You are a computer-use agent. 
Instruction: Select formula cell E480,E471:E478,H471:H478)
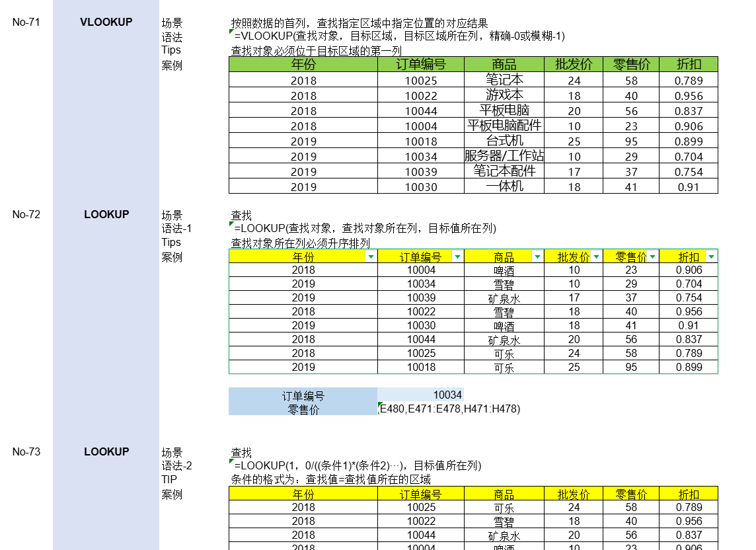click(449, 409)
